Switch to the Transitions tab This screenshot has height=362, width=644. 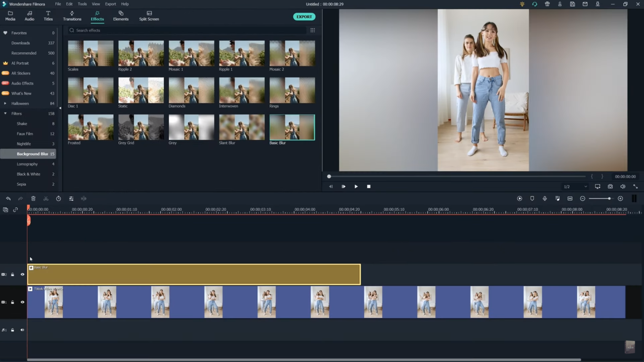(x=72, y=16)
